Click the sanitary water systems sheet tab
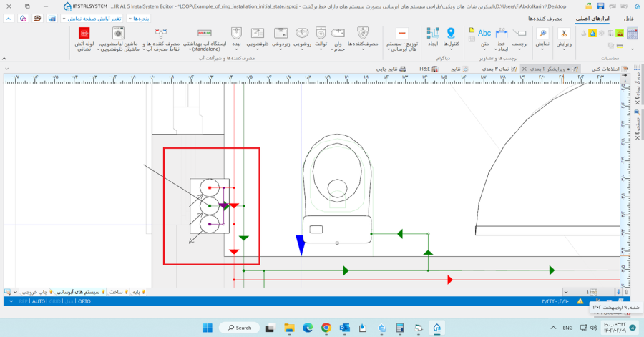 coord(82,292)
